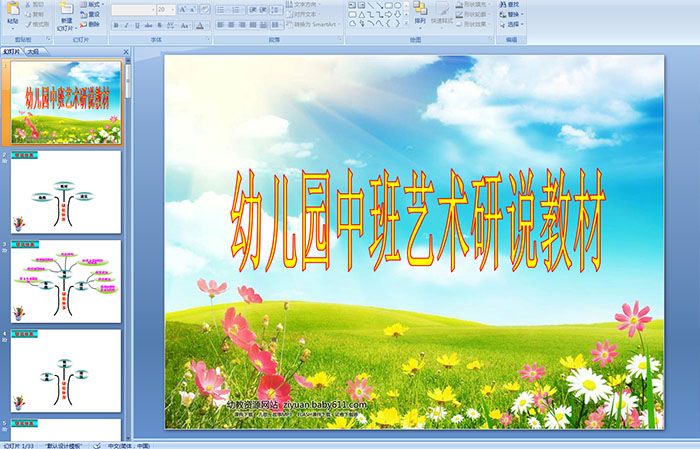Open the Font group dialog launcher
Viewport: 700px width, 449px height.
[208, 40]
